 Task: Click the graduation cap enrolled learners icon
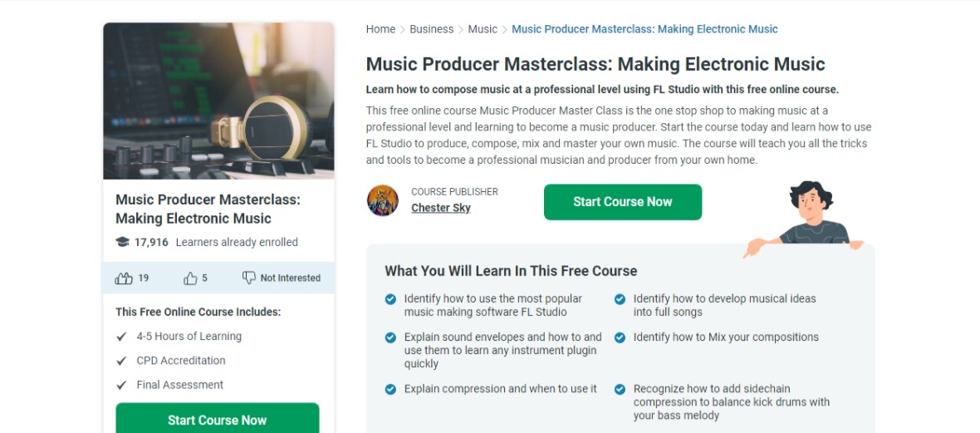123,242
